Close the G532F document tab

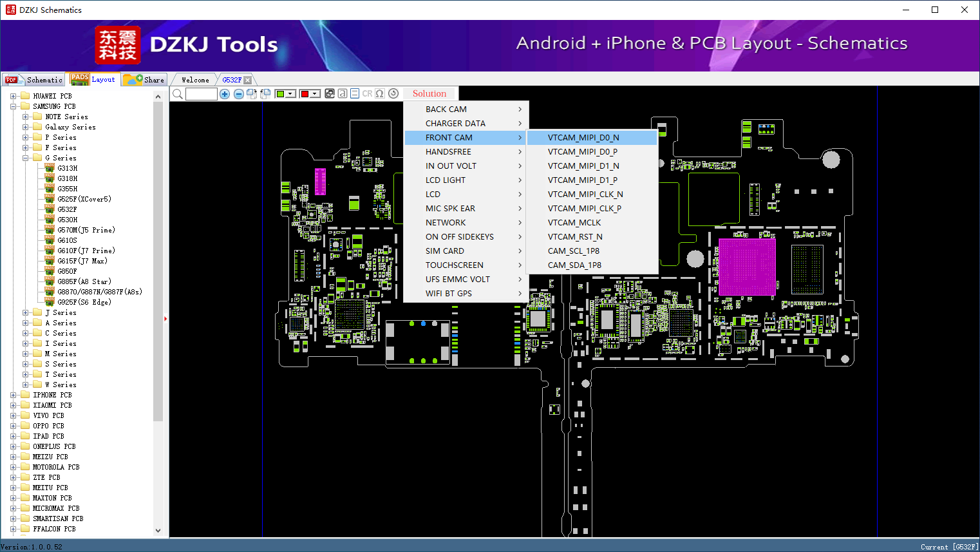click(x=247, y=80)
